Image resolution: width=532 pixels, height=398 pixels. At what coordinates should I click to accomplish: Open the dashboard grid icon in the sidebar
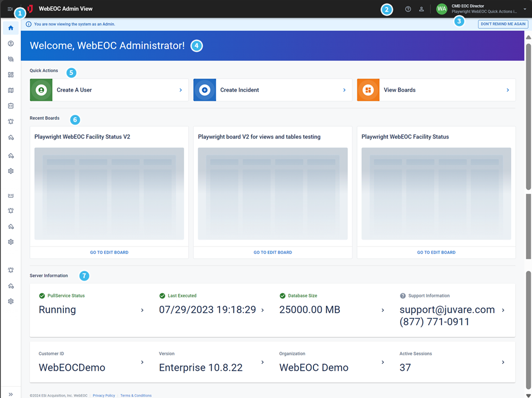pyautogui.click(x=10, y=74)
